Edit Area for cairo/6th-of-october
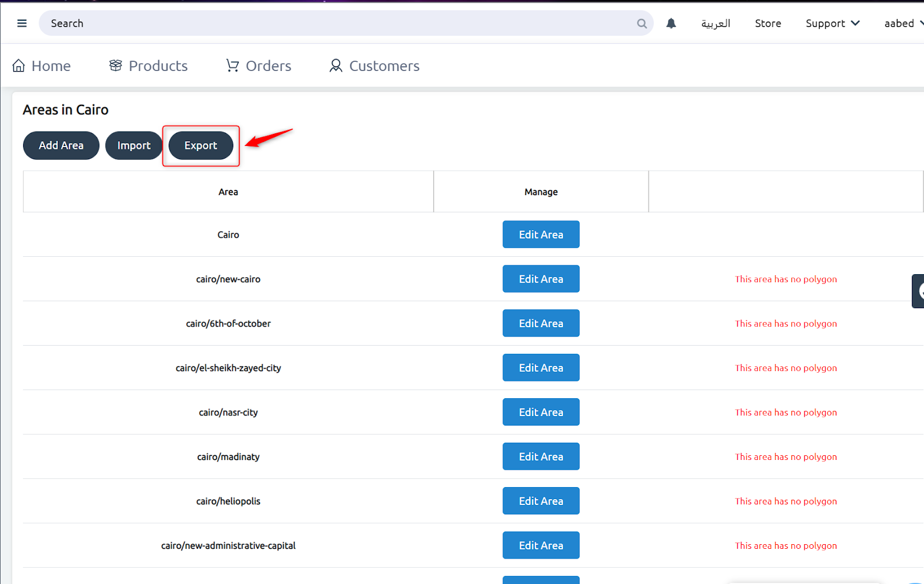This screenshot has height=584, width=924. [541, 323]
